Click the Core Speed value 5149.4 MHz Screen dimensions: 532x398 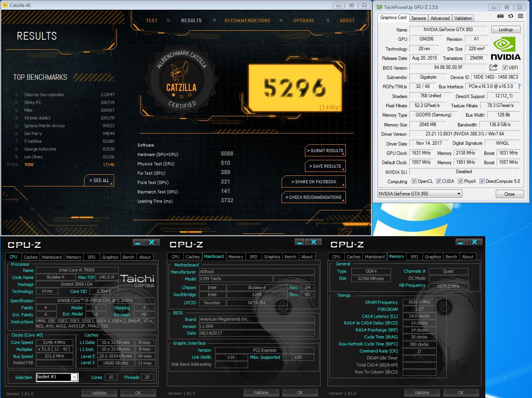click(x=54, y=342)
